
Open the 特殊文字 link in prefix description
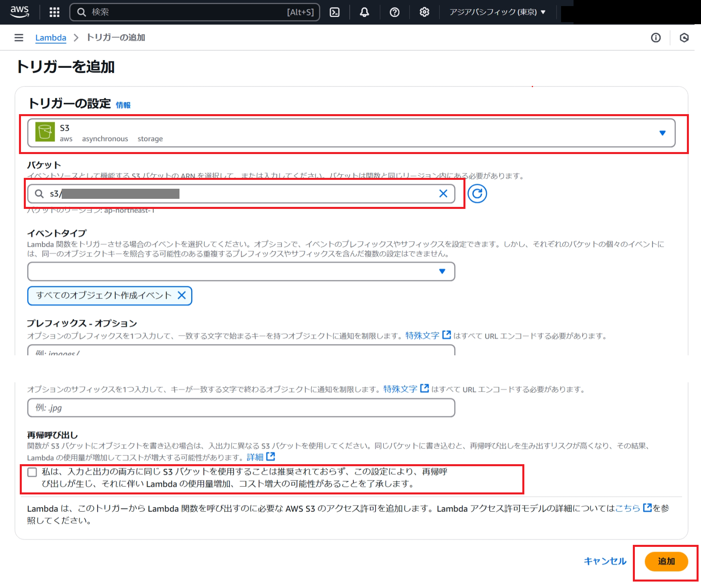click(428, 336)
